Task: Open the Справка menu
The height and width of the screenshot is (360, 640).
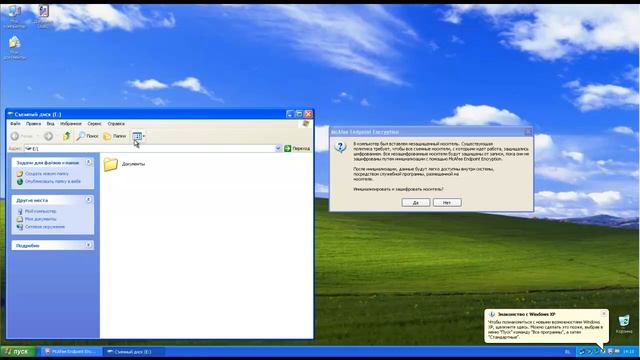Action: pyautogui.click(x=116, y=123)
